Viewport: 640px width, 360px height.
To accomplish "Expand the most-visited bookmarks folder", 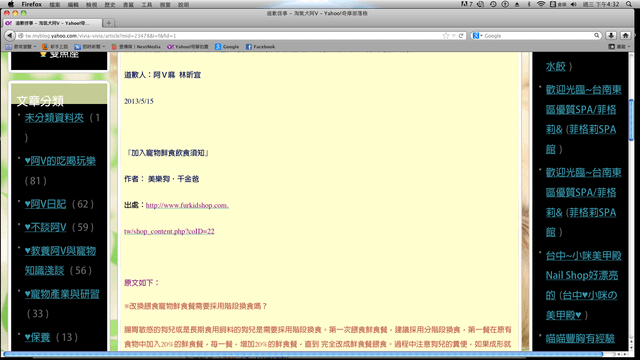I will 21,47.
